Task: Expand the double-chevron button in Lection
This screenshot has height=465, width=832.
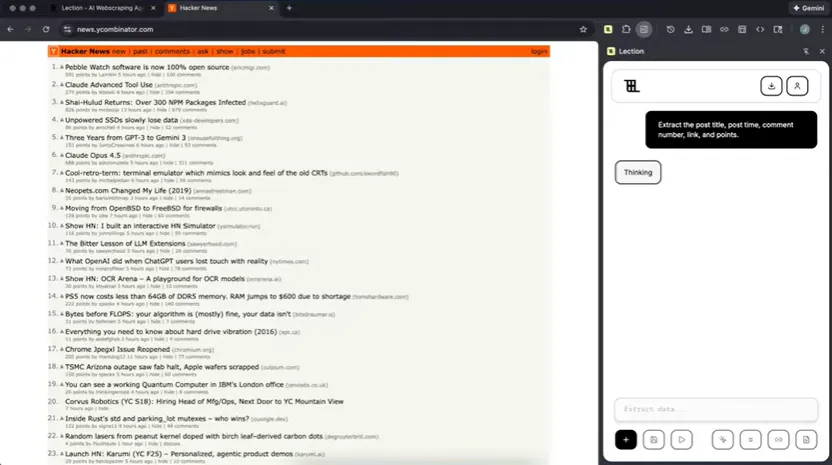Action: tap(750, 439)
